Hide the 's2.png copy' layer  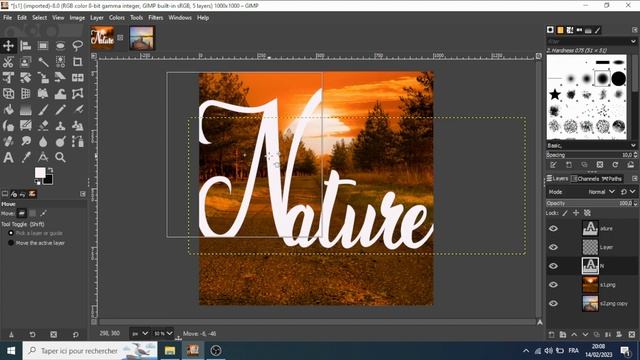click(x=553, y=303)
